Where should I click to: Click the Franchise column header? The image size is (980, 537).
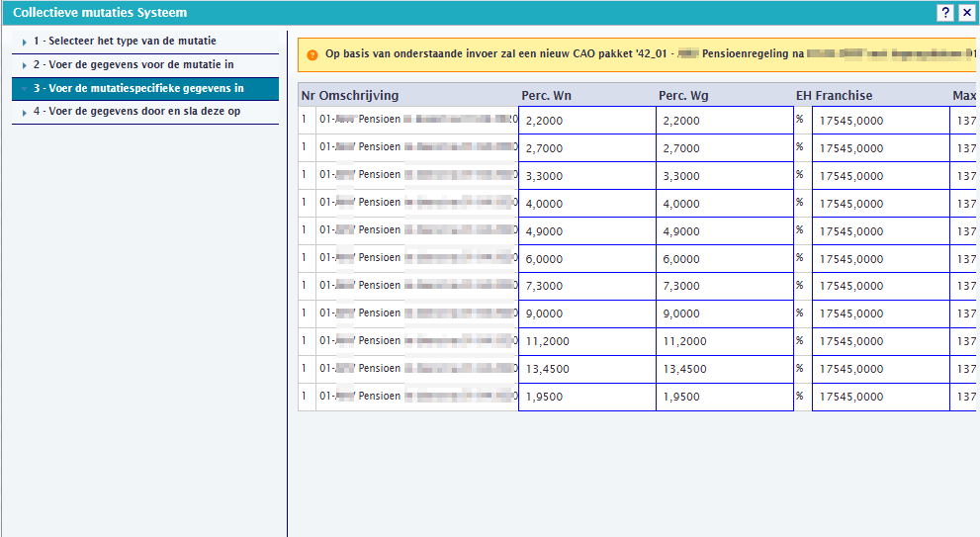click(844, 96)
